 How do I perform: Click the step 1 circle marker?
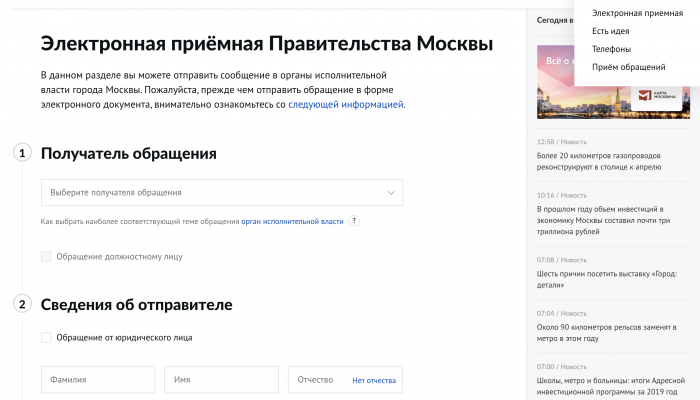point(22,153)
